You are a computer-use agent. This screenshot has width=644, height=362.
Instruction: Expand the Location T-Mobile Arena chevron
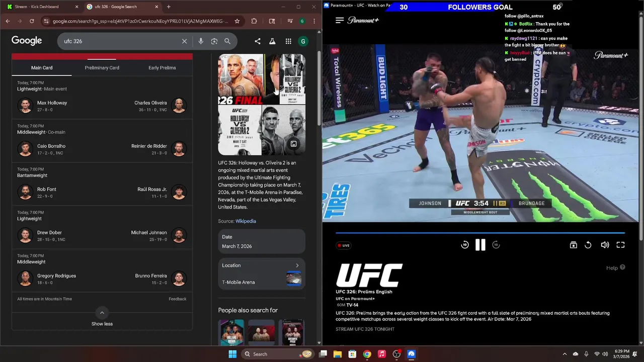pyautogui.click(x=297, y=265)
